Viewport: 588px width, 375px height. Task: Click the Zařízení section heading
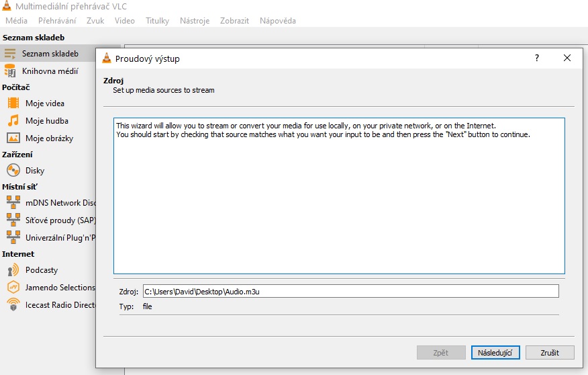click(x=17, y=155)
